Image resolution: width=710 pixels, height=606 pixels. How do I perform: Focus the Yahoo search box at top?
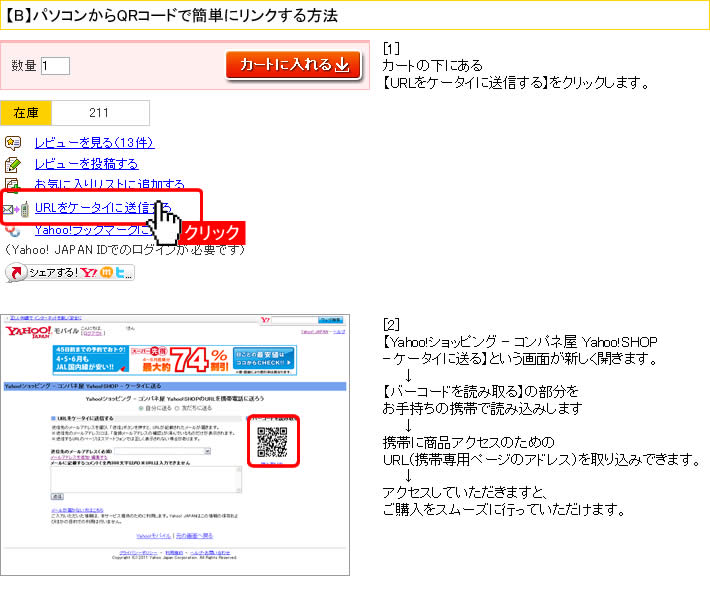[x=294, y=320]
